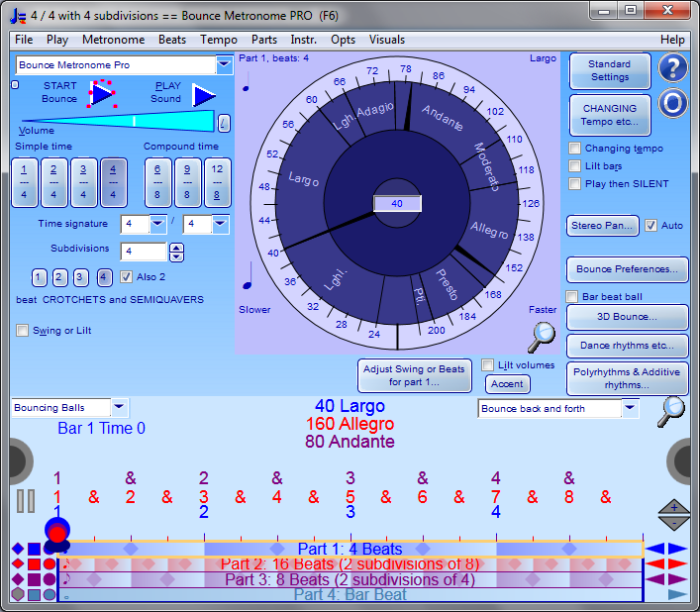Image resolution: width=700 pixels, height=612 pixels.
Task: Select the 3/4 simple time button
Action: click(83, 182)
